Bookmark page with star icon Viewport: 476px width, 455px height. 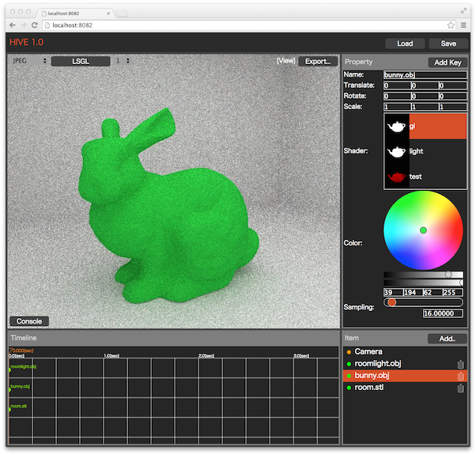coord(451,25)
